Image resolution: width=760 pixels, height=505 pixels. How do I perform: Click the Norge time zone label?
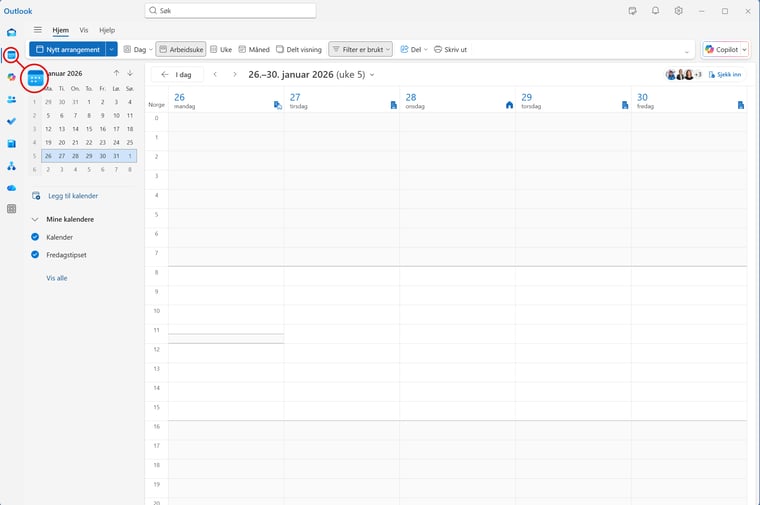tap(156, 105)
